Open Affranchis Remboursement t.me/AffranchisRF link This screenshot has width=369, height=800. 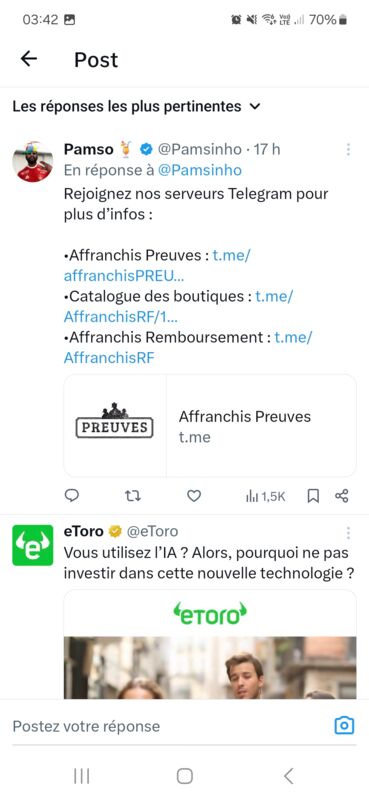click(x=188, y=348)
